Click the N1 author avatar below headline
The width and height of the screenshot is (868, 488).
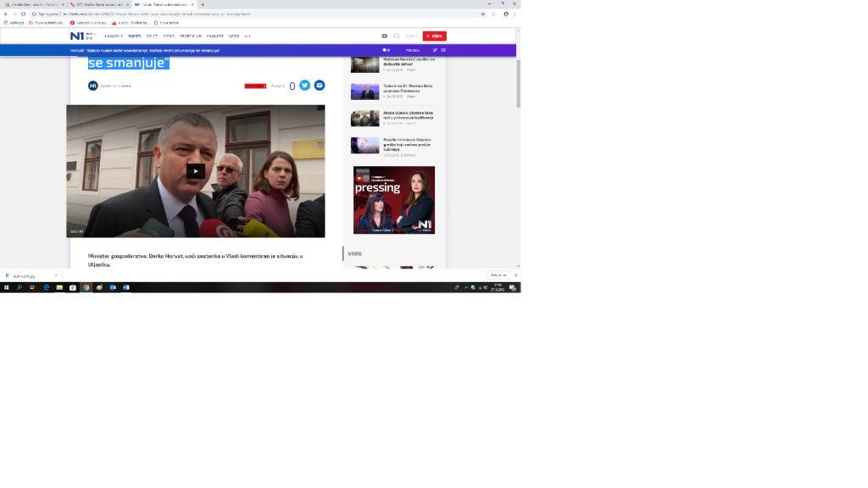click(93, 86)
